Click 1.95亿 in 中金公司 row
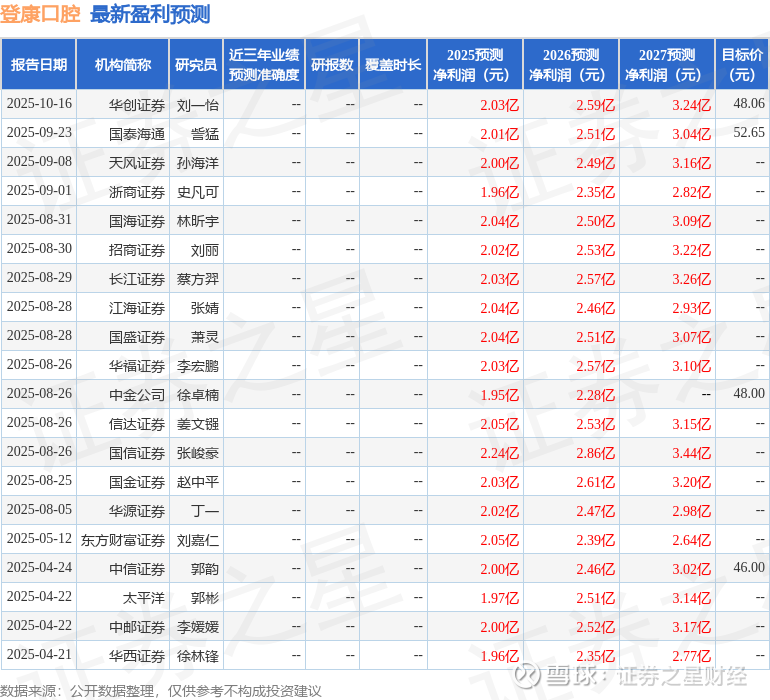The height and width of the screenshot is (700, 770). click(499, 395)
